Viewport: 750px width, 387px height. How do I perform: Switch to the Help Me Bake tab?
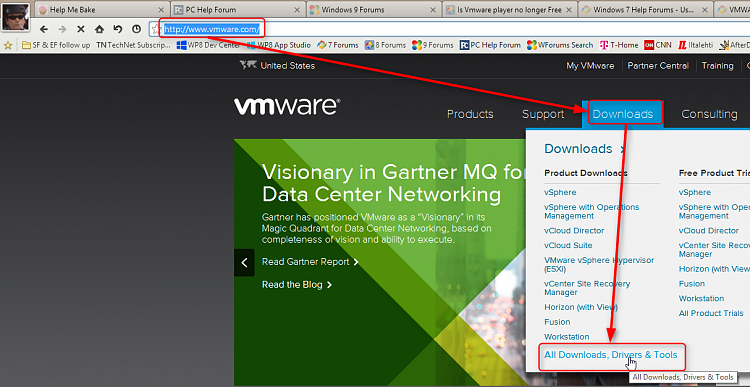102,10
